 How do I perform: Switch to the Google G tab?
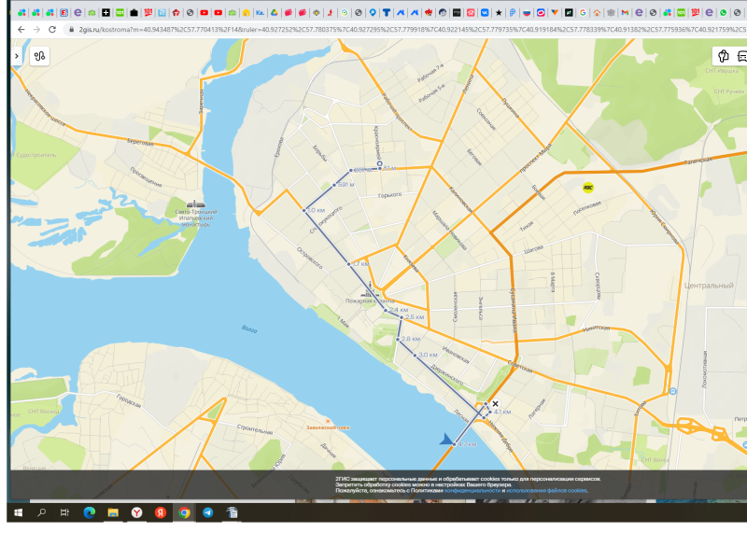(x=583, y=13)
